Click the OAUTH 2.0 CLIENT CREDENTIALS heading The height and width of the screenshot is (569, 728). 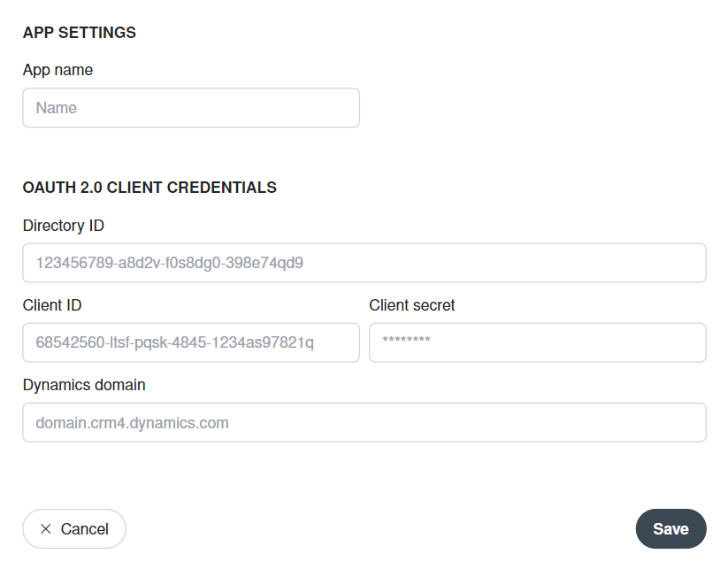149,188
